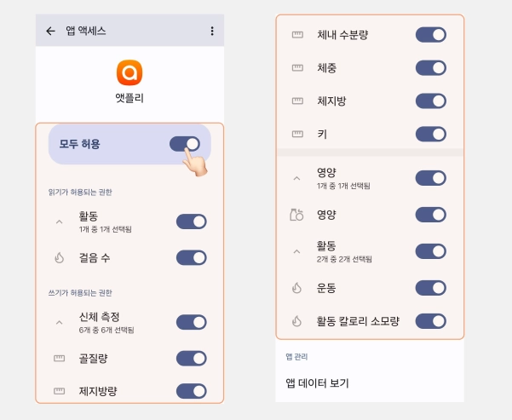Tap the ruler icon beside 키

click(x=296, y=135)
